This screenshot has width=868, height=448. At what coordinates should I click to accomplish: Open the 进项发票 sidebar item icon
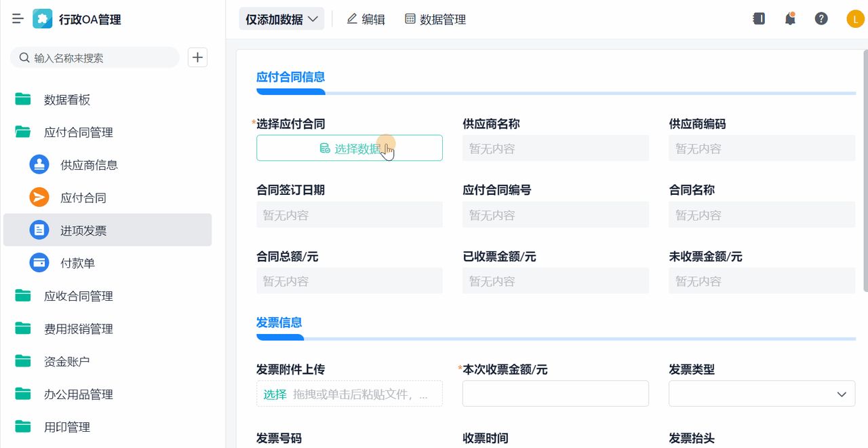[x=39, y=229]
